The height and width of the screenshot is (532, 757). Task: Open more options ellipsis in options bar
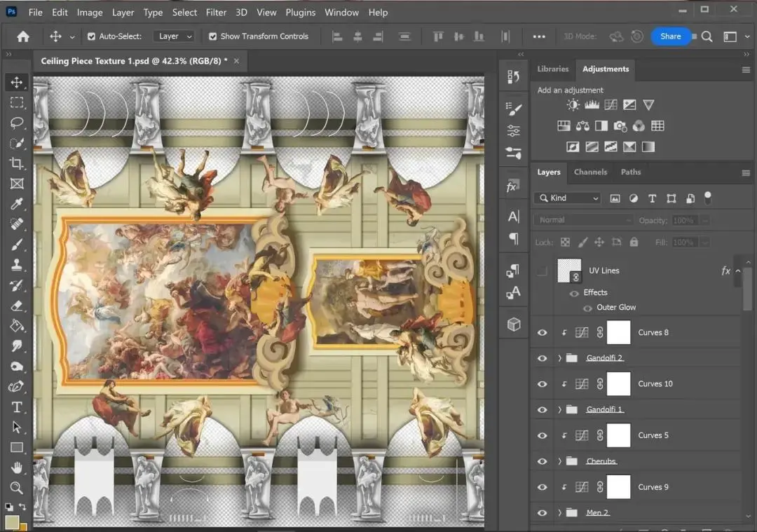coord(539,36)
